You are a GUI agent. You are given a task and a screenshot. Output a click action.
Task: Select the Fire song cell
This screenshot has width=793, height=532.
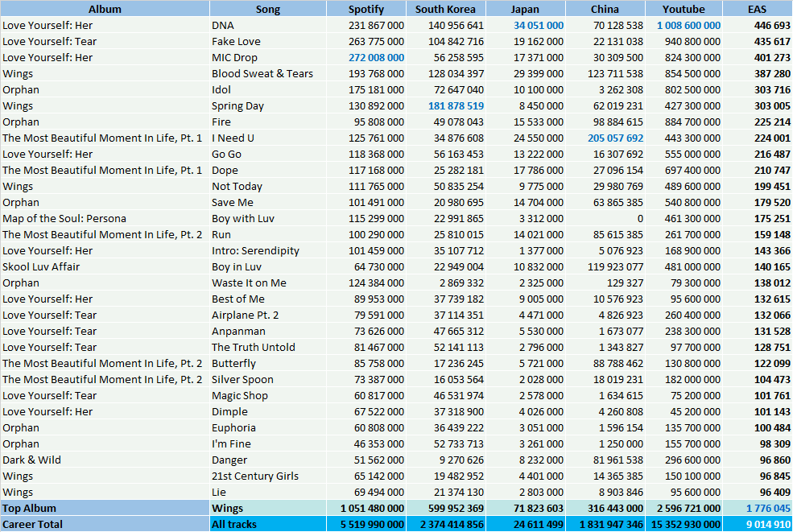267,122
